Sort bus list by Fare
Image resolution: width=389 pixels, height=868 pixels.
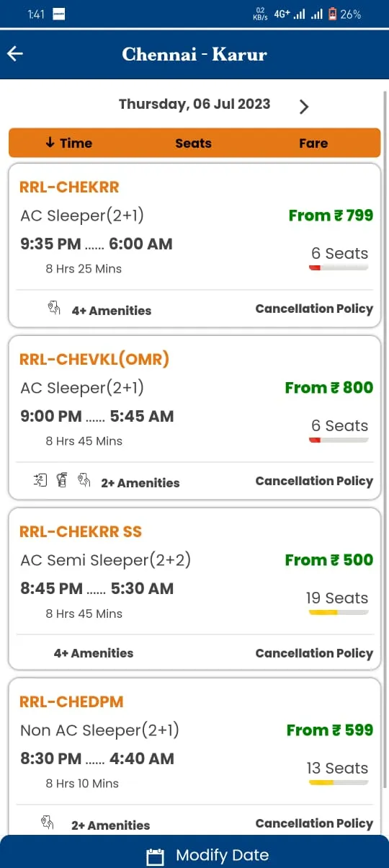point(313,143)
